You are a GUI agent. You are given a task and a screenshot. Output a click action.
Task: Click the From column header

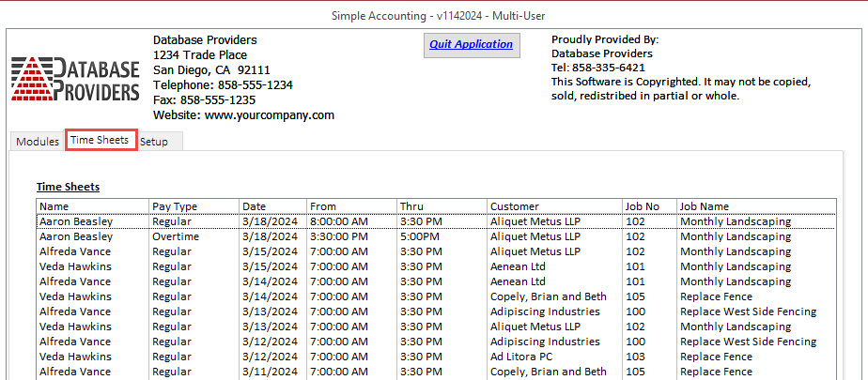(322, 206)
